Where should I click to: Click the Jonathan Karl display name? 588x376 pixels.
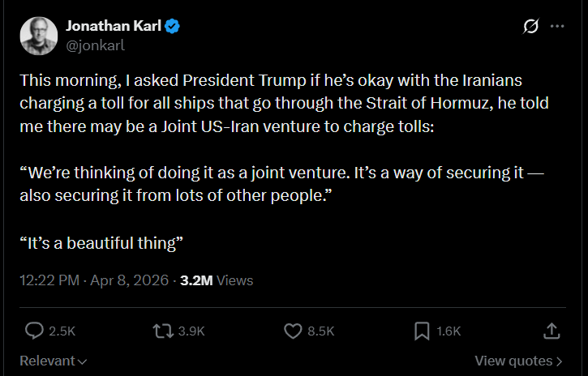click(x=113, y=27)
